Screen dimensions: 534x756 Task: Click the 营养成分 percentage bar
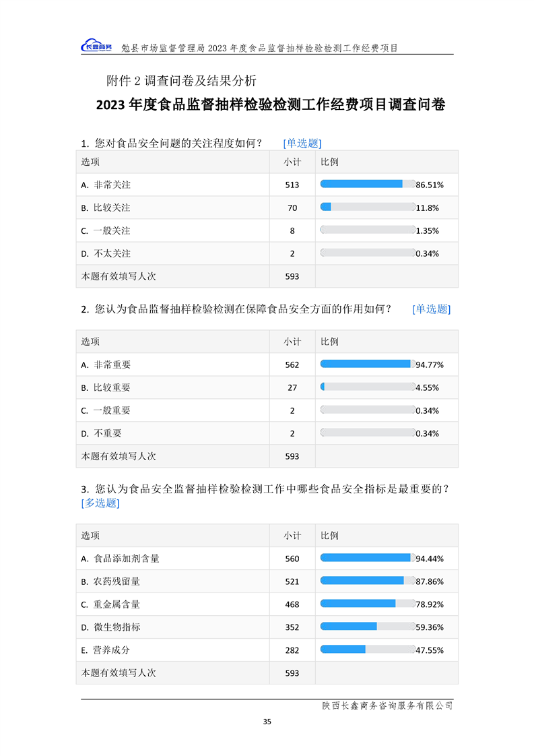tap(368, 650)
